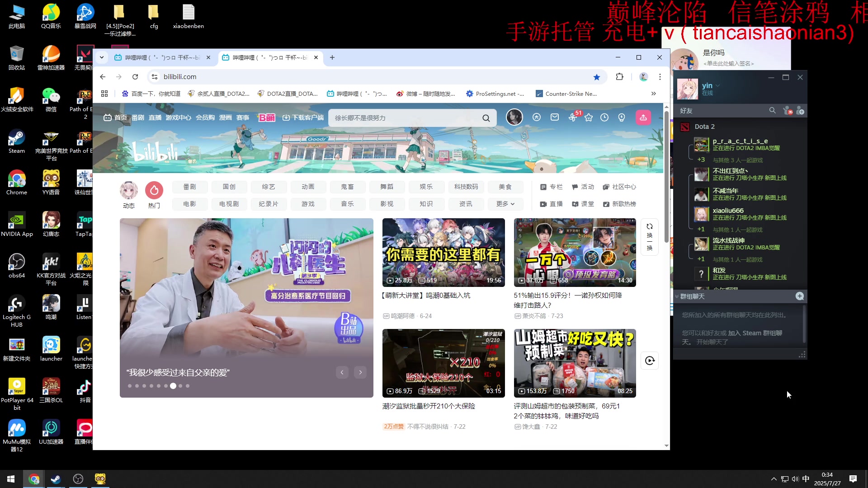Open the 新歌热榜 link

(x=619, y=204)
